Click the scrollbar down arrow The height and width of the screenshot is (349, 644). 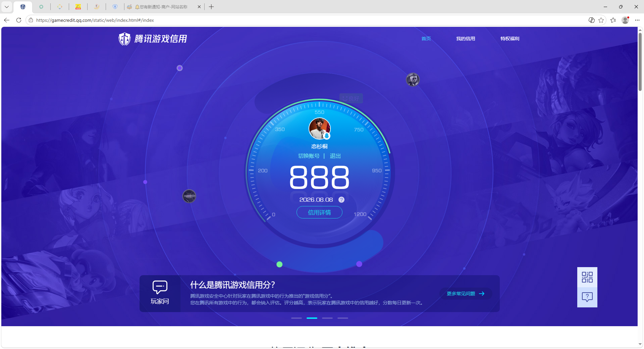(x=640, y=344)
